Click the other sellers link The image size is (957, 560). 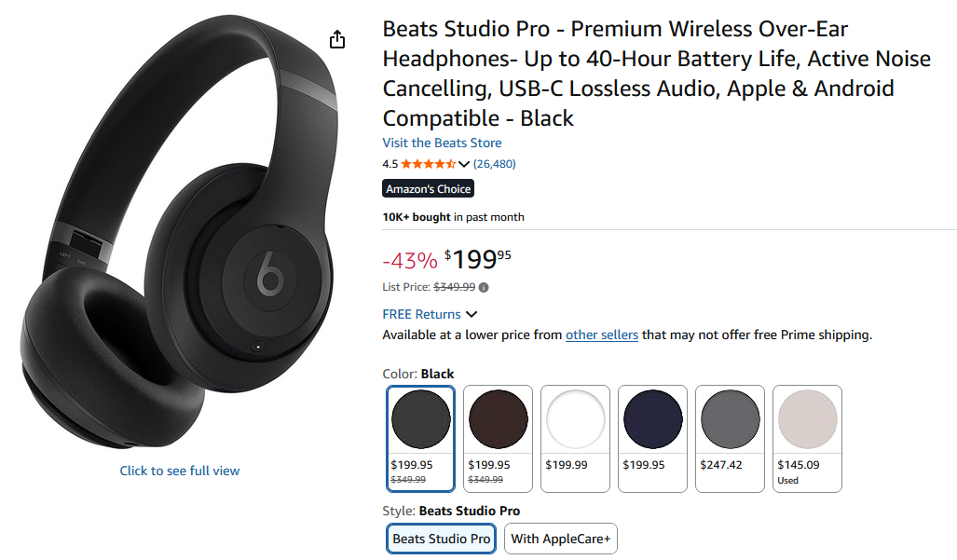click(x=601, y=335)
